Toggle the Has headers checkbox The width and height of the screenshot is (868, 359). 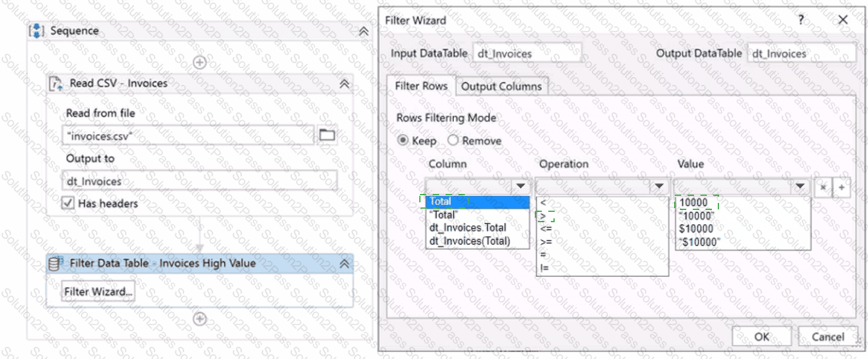pos(67,204)
